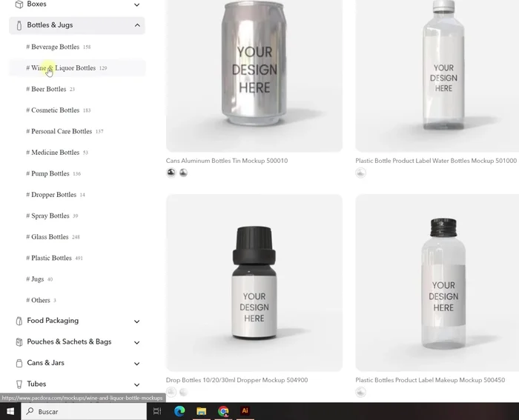This screenshot has height=420, width=519.
Task: Click the Cans & Jars category icon
Action: [x=19, y=364]
